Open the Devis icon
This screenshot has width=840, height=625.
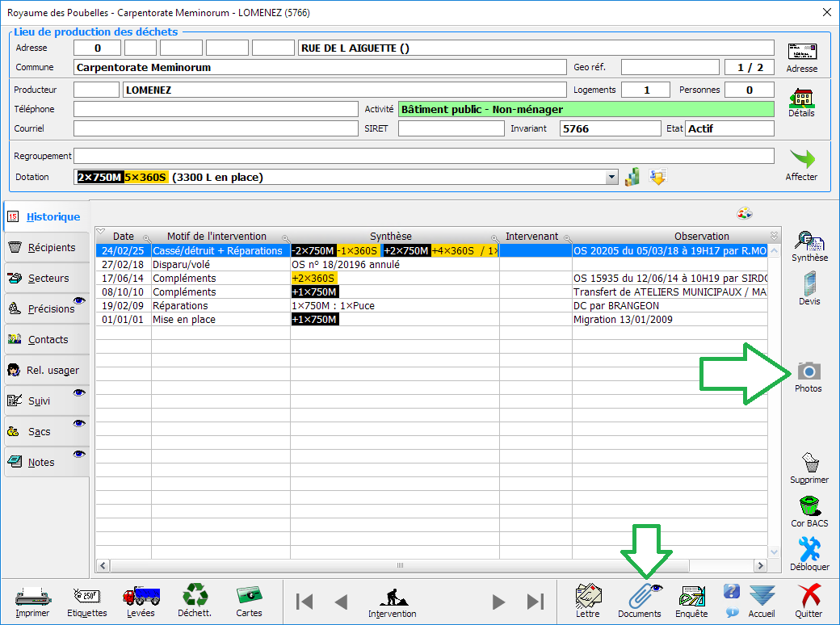coord(808,285)
